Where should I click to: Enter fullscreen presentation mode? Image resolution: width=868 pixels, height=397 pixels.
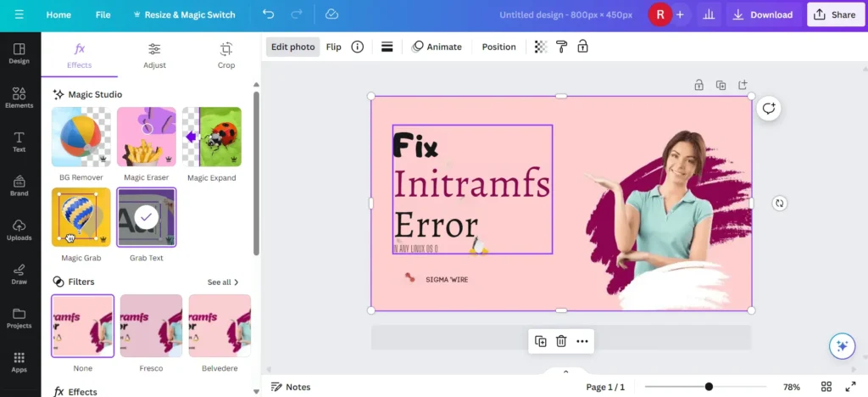click(x=850, y=387)
